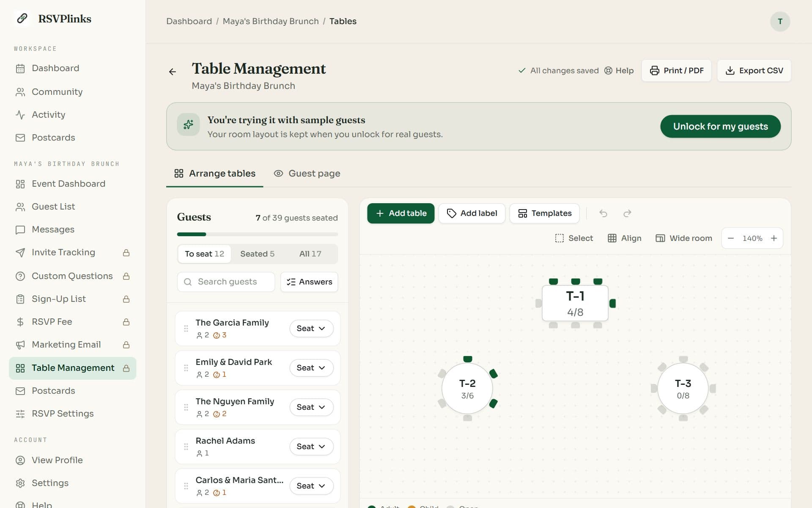Select rectangular table T-1
The width and height of the screenshot is (812, 508).
click(575, 304)
